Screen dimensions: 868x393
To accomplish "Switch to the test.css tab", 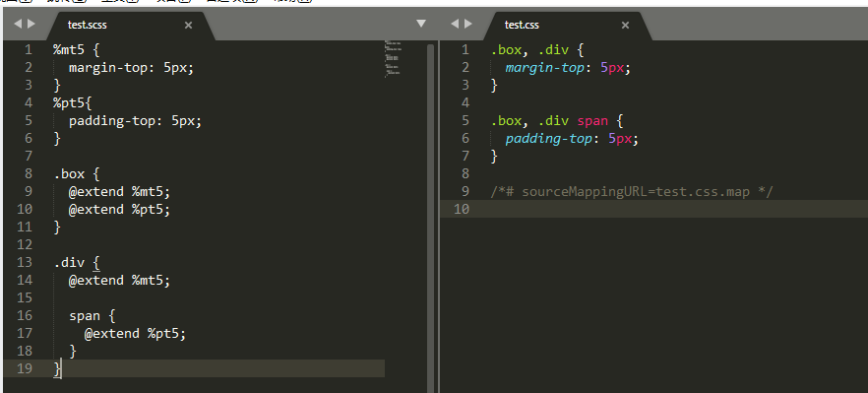I will (522, 25).
